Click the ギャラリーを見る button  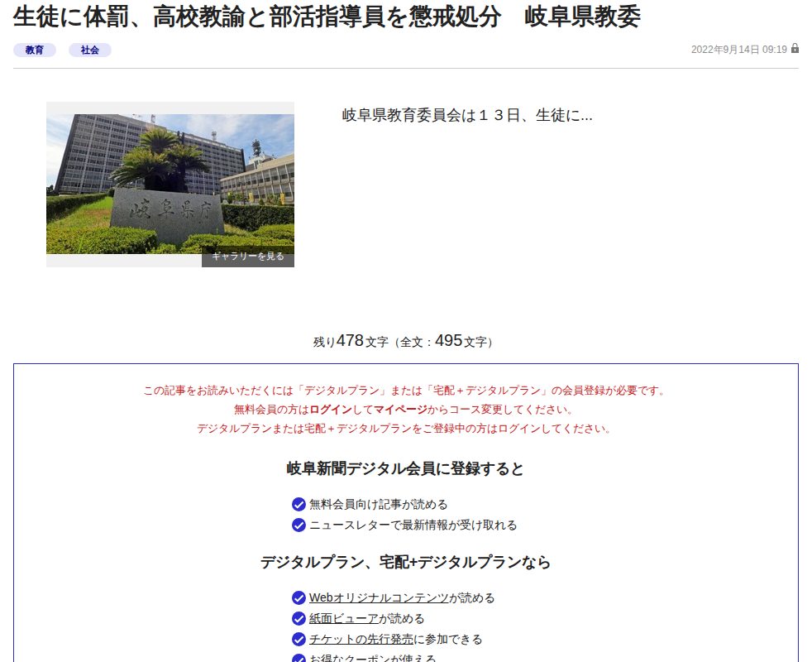248,256
